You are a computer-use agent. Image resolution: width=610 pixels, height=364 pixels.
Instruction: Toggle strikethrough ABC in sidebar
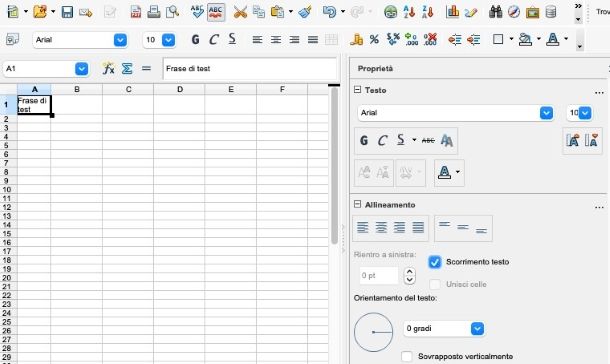point(428,140)
